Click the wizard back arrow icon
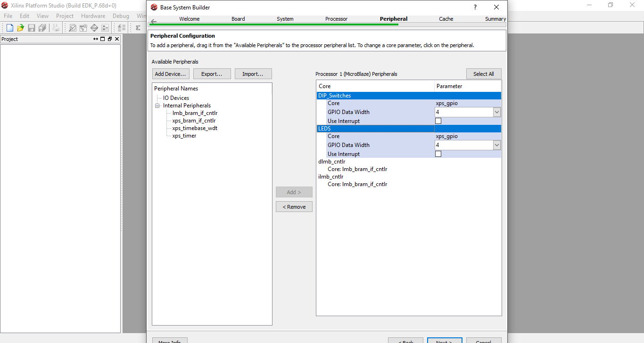This screenshot has height=343, width=644. [153, 21]
